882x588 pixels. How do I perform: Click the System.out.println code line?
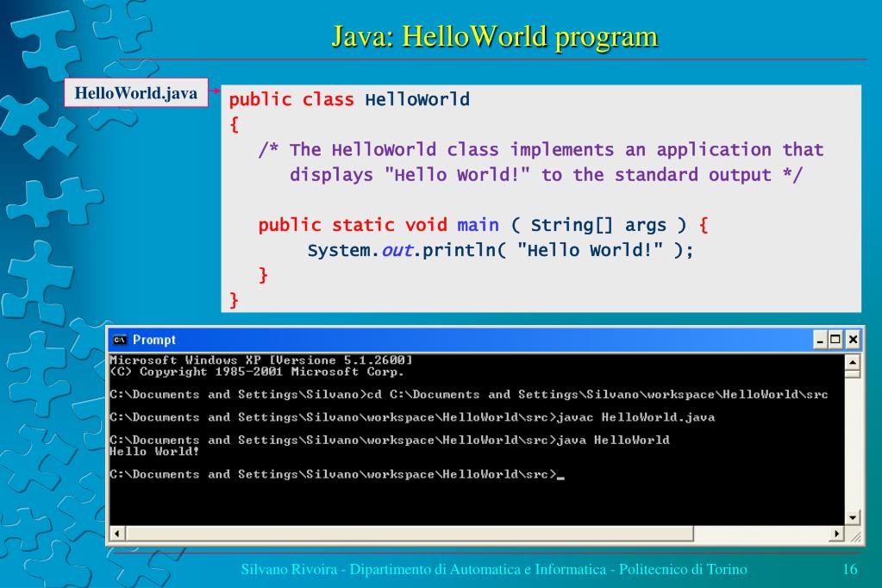500,250
